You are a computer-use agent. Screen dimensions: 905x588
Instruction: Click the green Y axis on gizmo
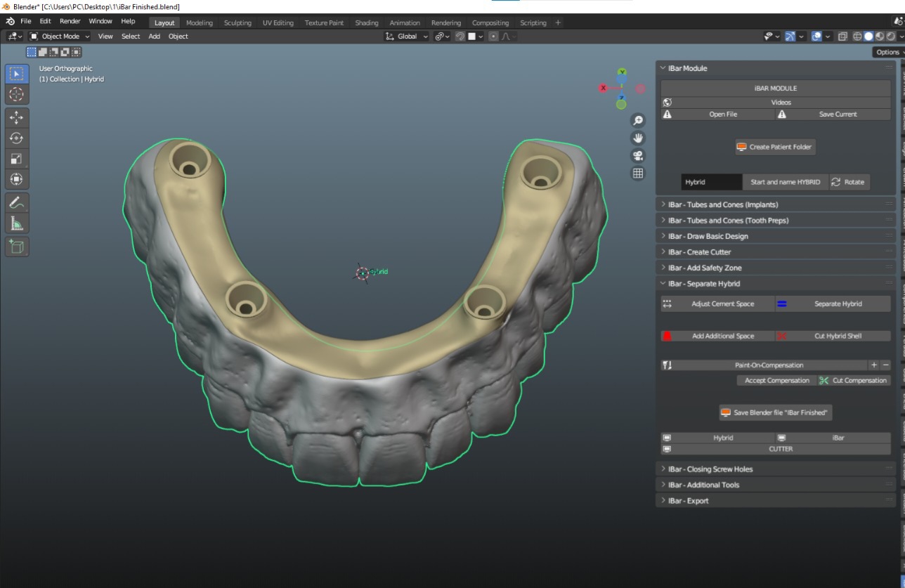click(622, 72)
